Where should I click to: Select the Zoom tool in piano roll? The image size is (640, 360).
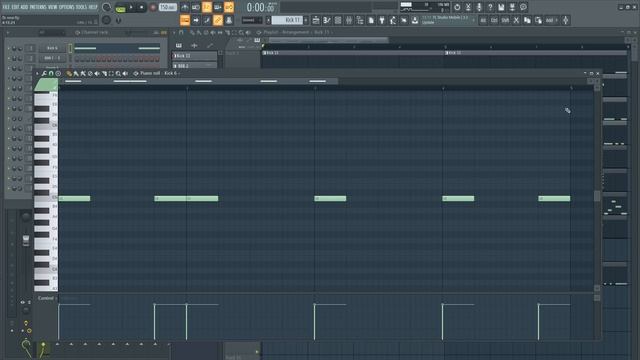pyautogui.click(x=118, y=73)
